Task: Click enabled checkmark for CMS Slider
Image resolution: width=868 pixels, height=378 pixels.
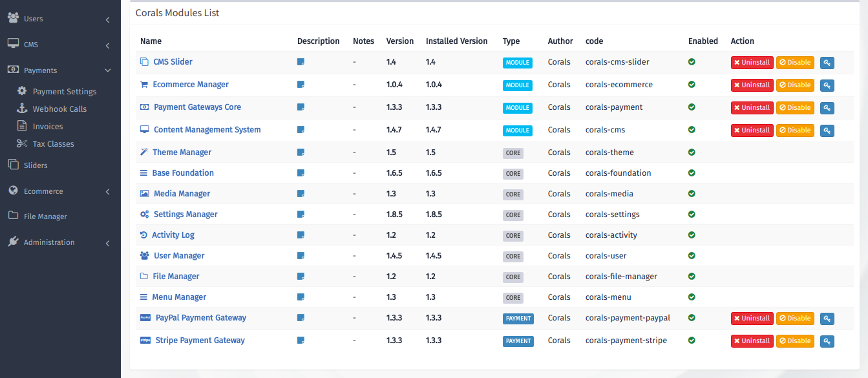Action: (692, 62)
